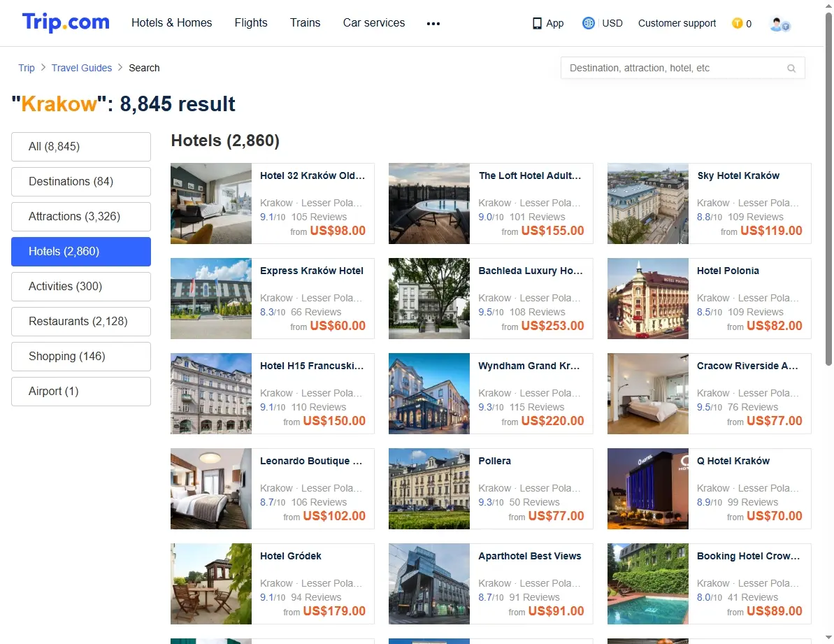Open the Trip Coins icon
Screen dimensions: 834x644
click(x=738, y=23)
